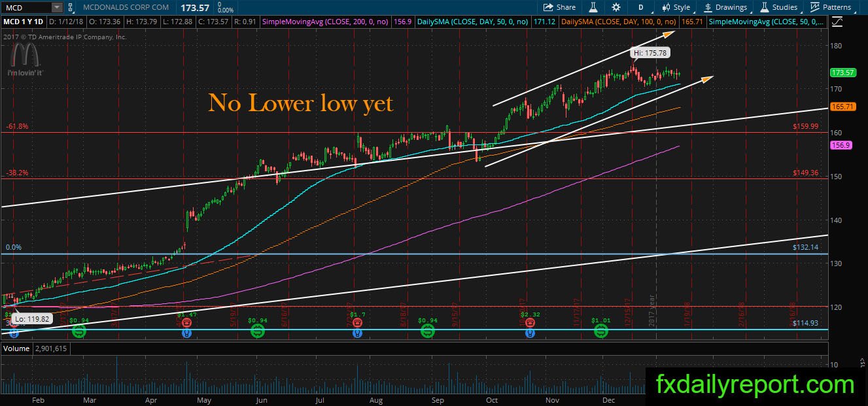Click the Volume subgraph label
Viewport: 868px width, 406px height.
17,348
